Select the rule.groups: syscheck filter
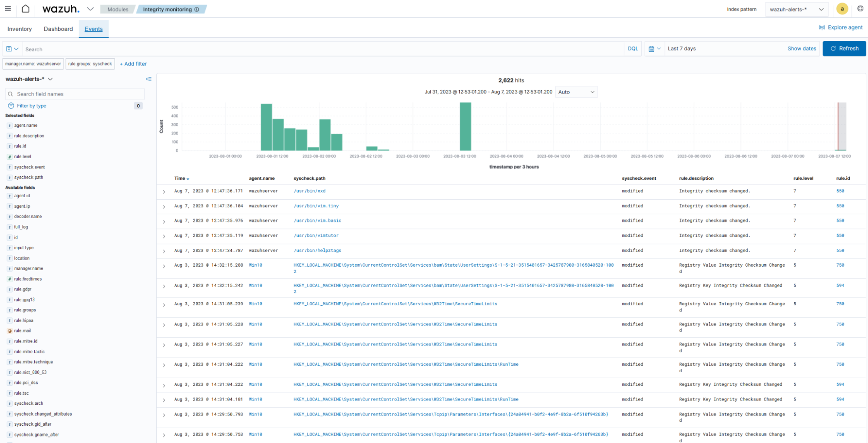This screenshot has width=868, height=443. [x=90, y=64]
